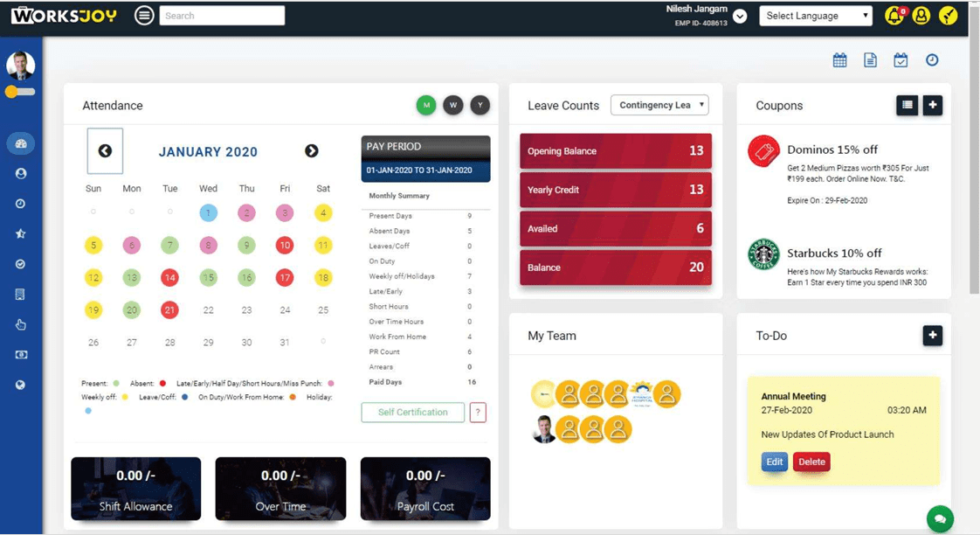Screen dimensions: 980x535
Task: Switch attendance to Monthly view (M)
Action: point(426,105)
